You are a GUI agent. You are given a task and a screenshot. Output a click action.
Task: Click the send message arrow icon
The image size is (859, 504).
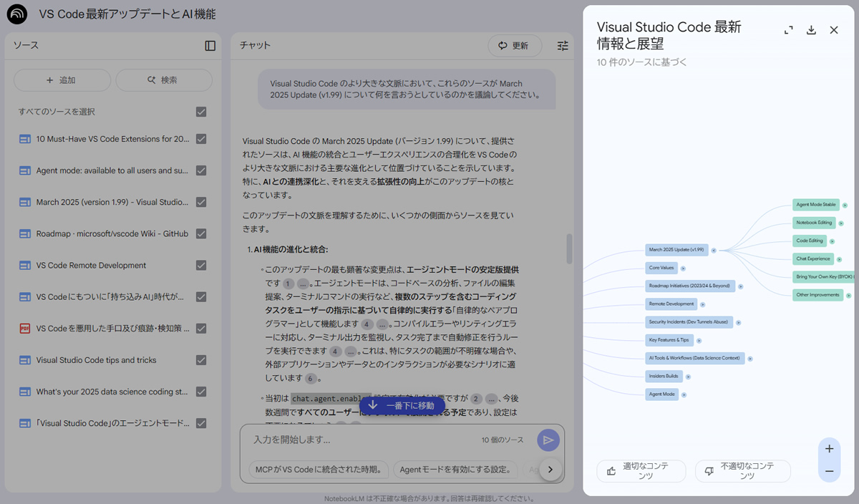(548, 440)
